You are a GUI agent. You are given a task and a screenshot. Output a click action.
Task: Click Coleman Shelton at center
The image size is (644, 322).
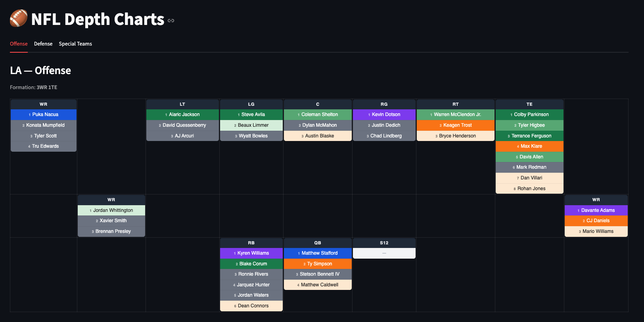click(x=318, y=114)
